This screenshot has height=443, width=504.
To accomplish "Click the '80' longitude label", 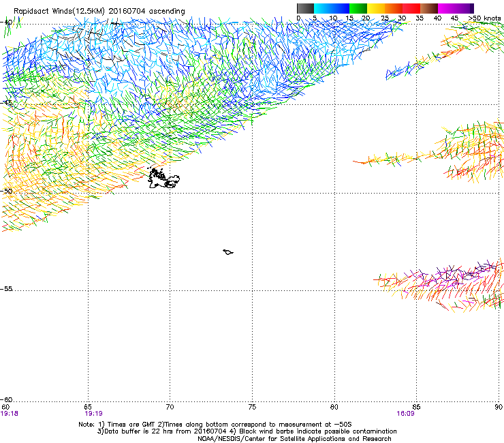I will point(334,408).
